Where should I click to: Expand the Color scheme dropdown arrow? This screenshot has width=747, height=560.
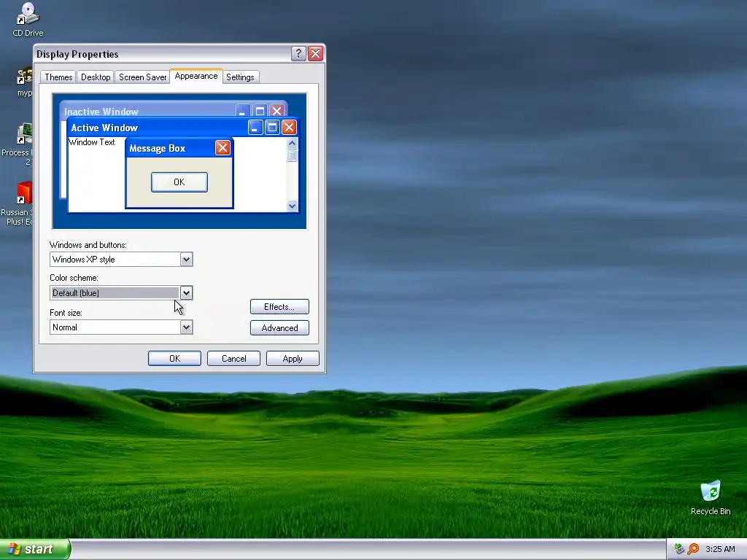[x=186, y=293]
